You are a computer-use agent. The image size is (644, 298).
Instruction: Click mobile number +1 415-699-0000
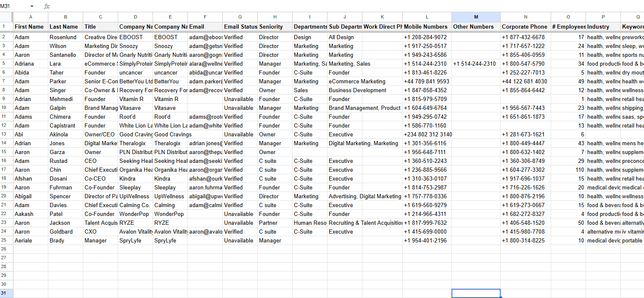[x=427, y=231]
